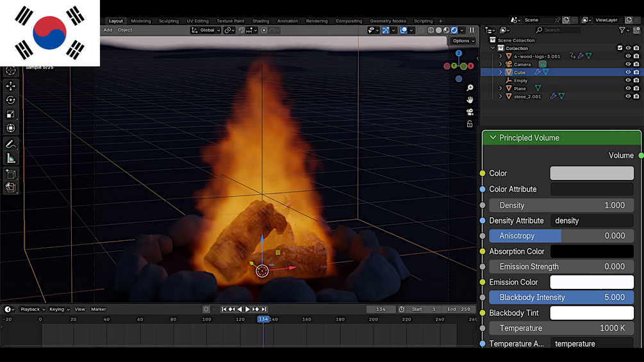Switch to the Shading workspace tab
Image resolution: width=644 pixels, height=362 pixels.
tap(260, 21)
